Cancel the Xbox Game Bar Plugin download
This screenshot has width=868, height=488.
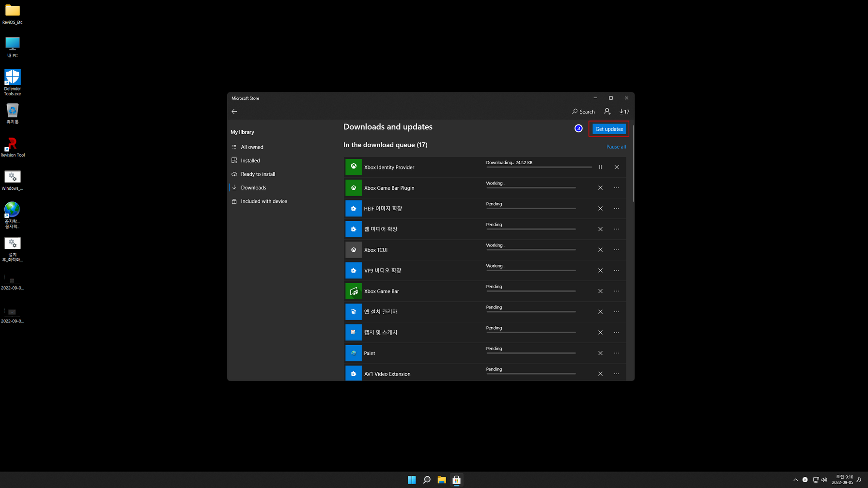coord(600,188)
